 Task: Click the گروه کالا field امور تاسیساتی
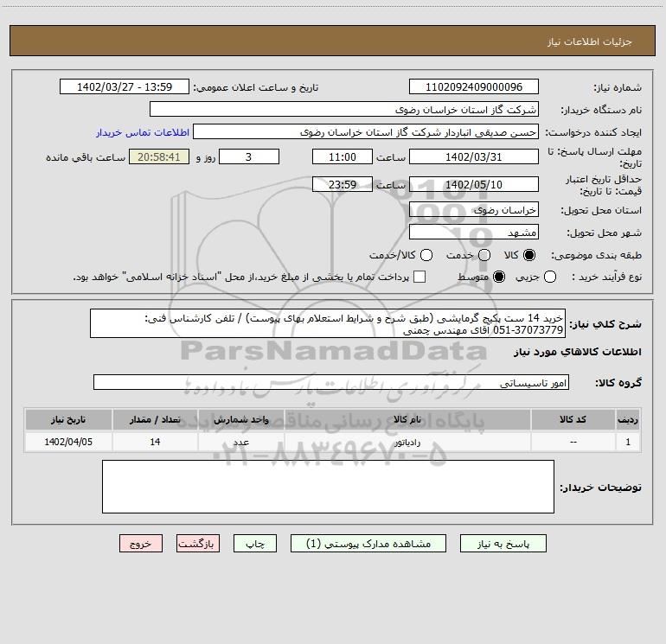point(331,382)
